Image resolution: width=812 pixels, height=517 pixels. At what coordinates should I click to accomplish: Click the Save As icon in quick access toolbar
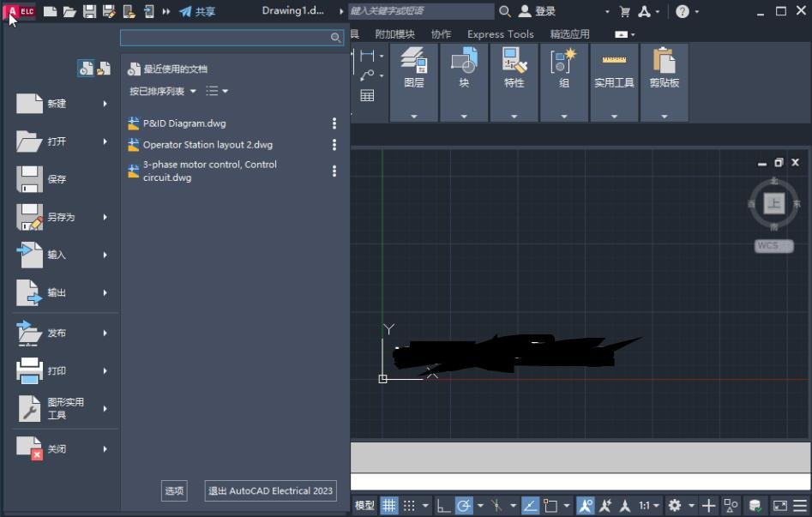[x=109, y=11]
